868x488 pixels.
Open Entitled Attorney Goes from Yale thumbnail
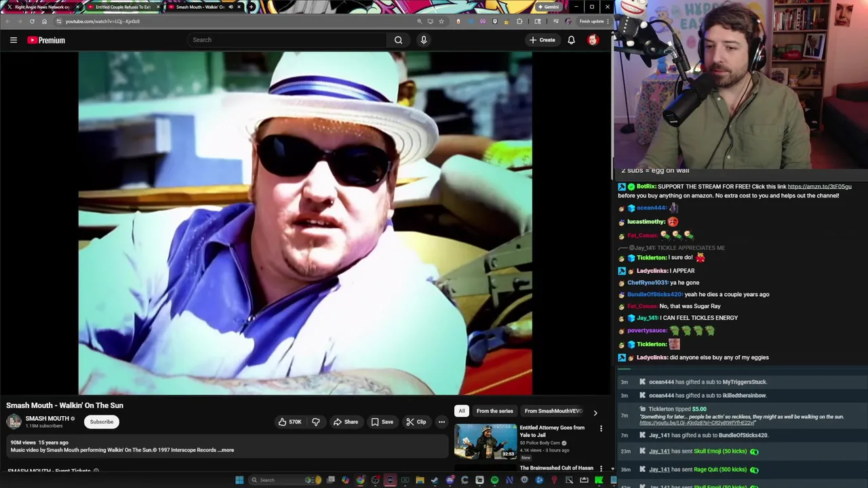point(485,442)
